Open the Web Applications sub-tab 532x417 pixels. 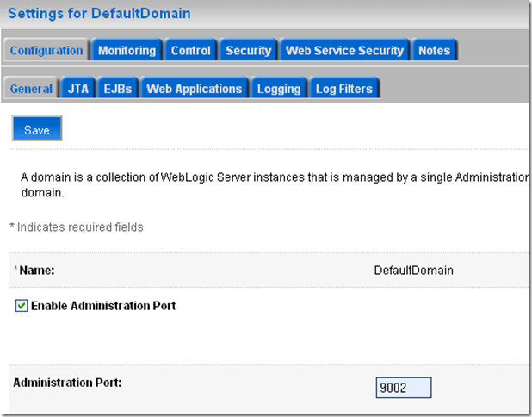pyautogui.click(x=194, y=89)
